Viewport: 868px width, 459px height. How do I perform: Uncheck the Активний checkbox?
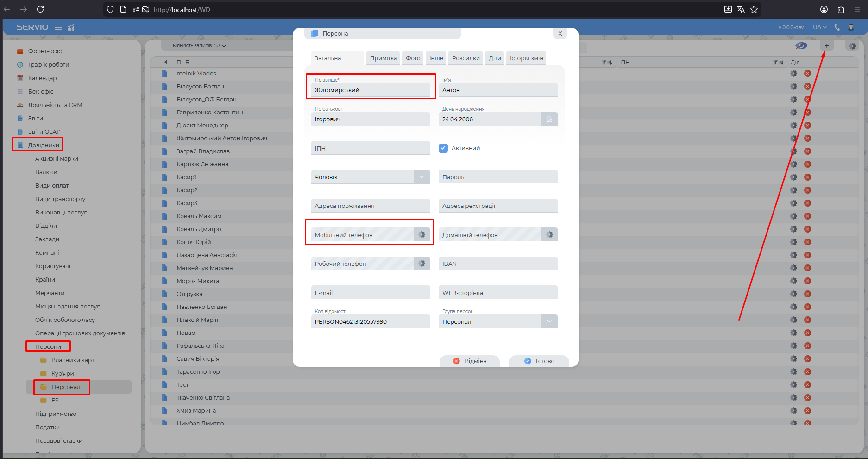click(x=443, y=148)
